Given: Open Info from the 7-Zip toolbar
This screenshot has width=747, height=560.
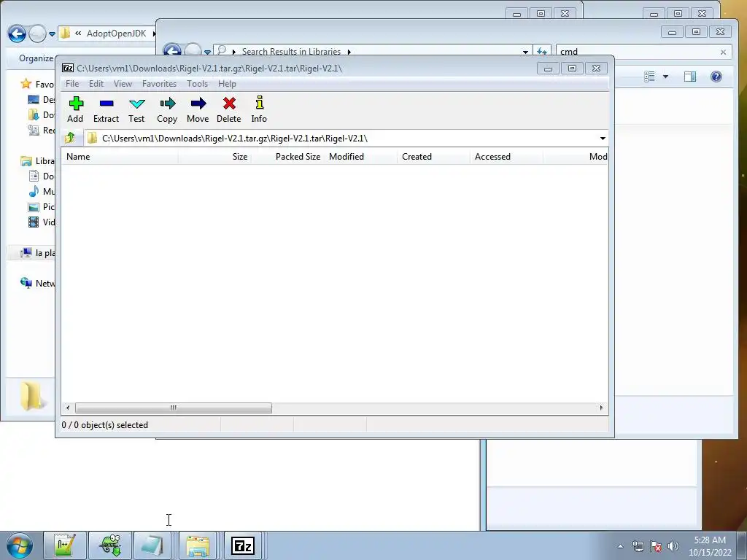Looking at the screenshot, I should (x=259, y=109).
